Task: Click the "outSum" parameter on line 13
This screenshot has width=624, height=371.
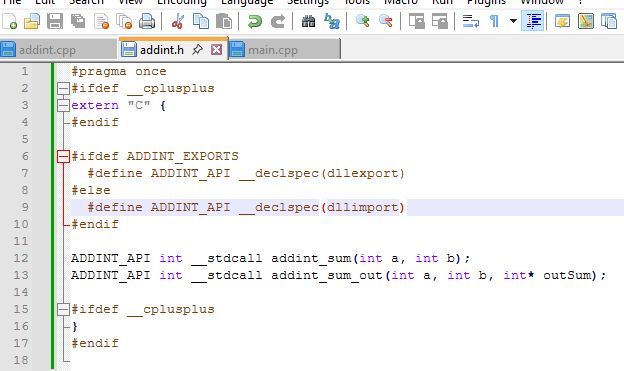Action: point(567,275)
